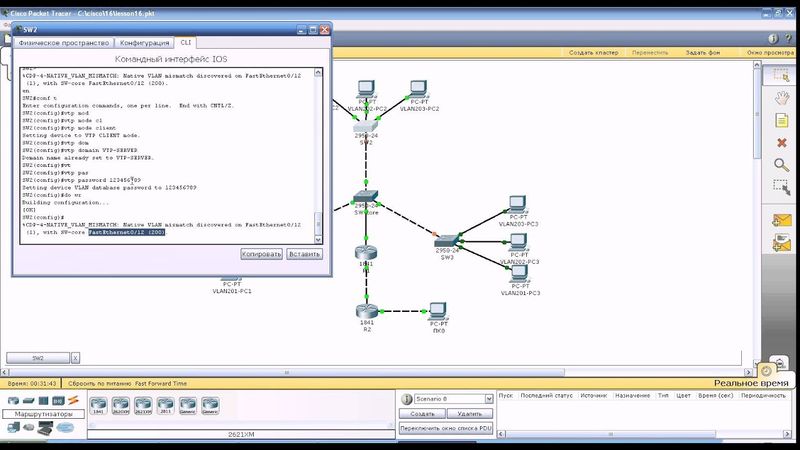Click the SW2 taskbar button at bottom-left
This screenshot has height=450, width=800.
pyautogui.click(x=38, y=358)
